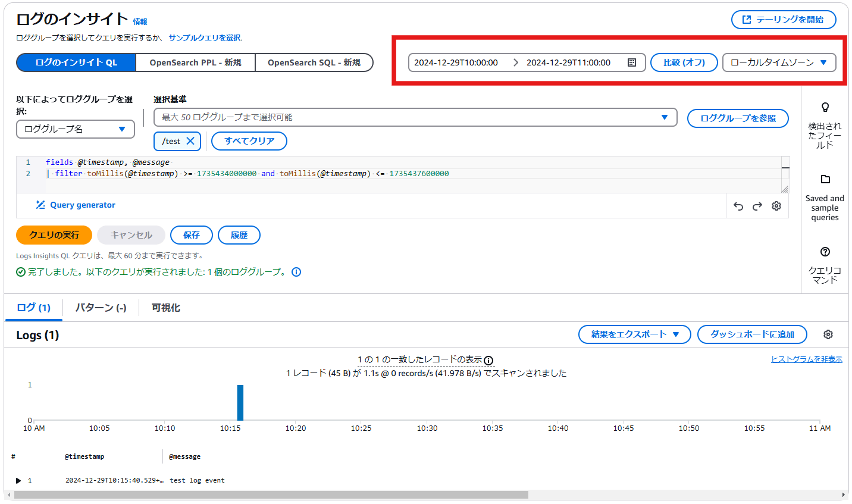Viewport: 852px width, 504px height.
Task: Select the Logs Insights QL tab
Action: tap(76, 62)
